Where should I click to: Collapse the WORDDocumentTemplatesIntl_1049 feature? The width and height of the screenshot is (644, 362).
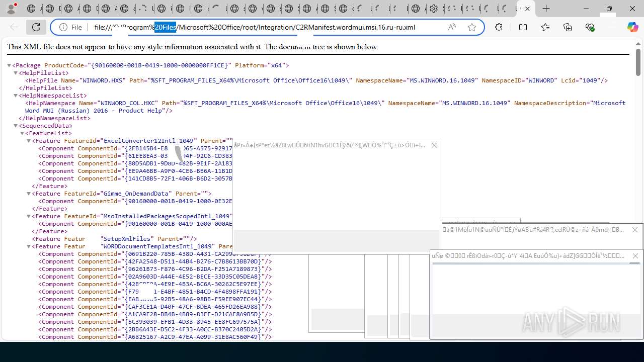pyautogui.click(x=29, y=246)
